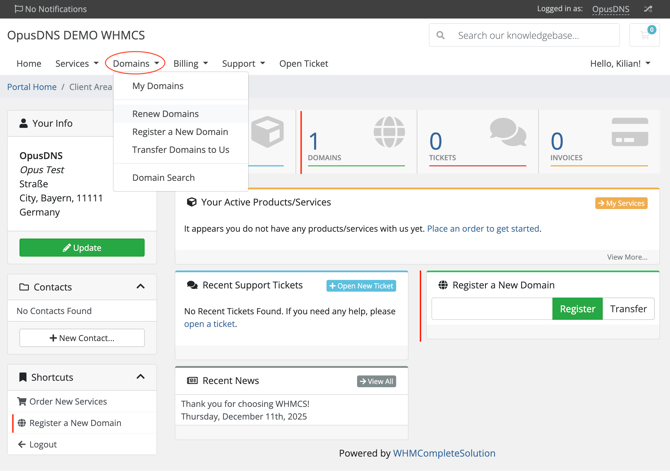
Task: Click the My Services button
Action: click(621, 203)
